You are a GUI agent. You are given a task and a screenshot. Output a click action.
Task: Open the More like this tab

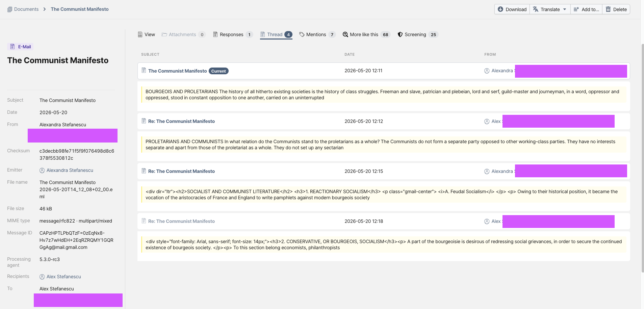tap(366, 34)
